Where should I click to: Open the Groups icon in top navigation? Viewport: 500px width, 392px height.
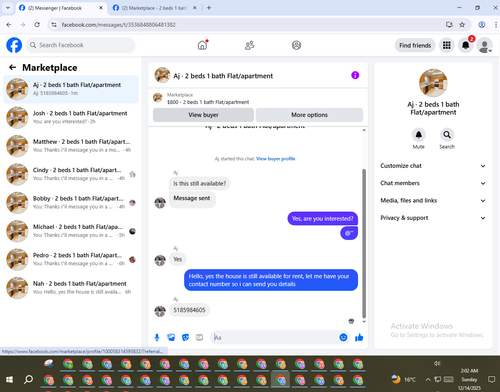coord(296,45)
